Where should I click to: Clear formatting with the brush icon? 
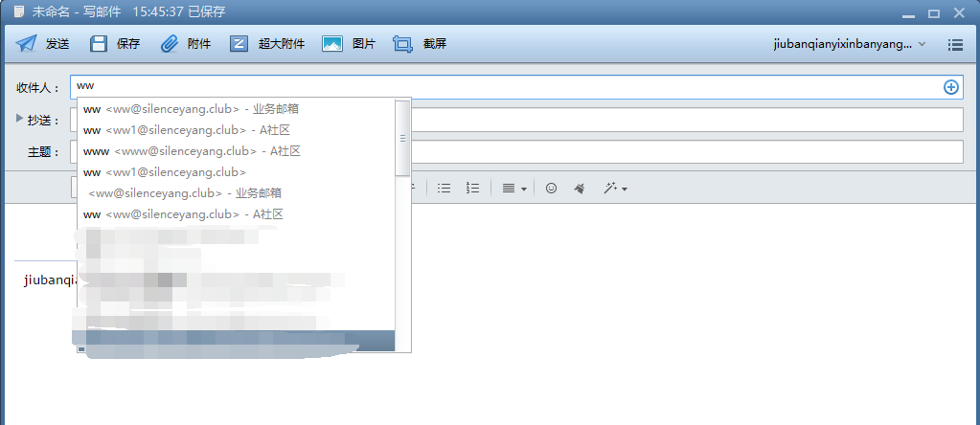pos(580,189)
